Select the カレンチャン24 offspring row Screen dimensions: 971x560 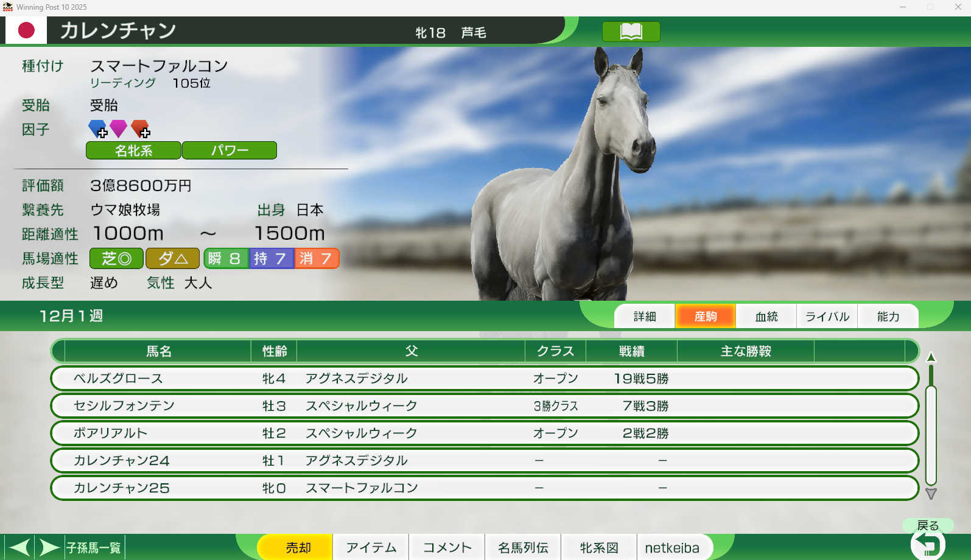pyautogui.click(x=485, y=461)
